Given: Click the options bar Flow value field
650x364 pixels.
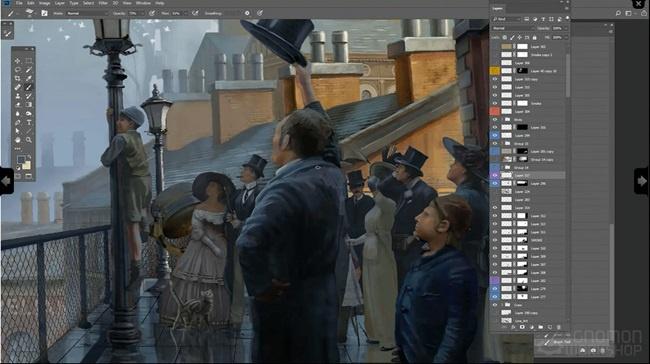Looking at the screenshot, I should [x=177, y=13].
